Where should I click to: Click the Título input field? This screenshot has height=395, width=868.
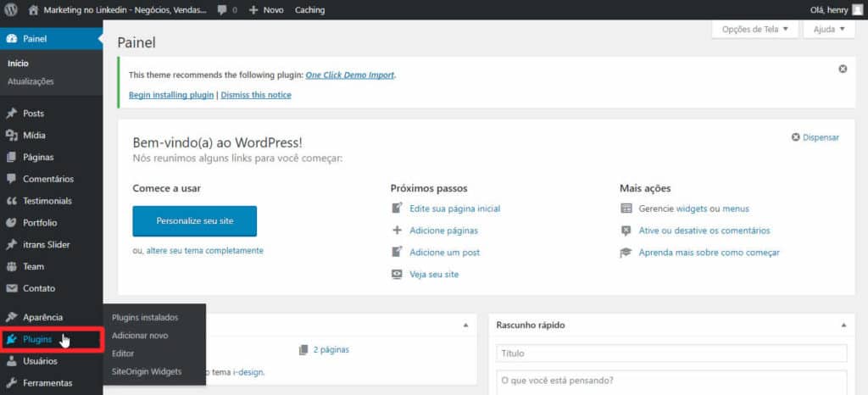[x=671, y=353]
